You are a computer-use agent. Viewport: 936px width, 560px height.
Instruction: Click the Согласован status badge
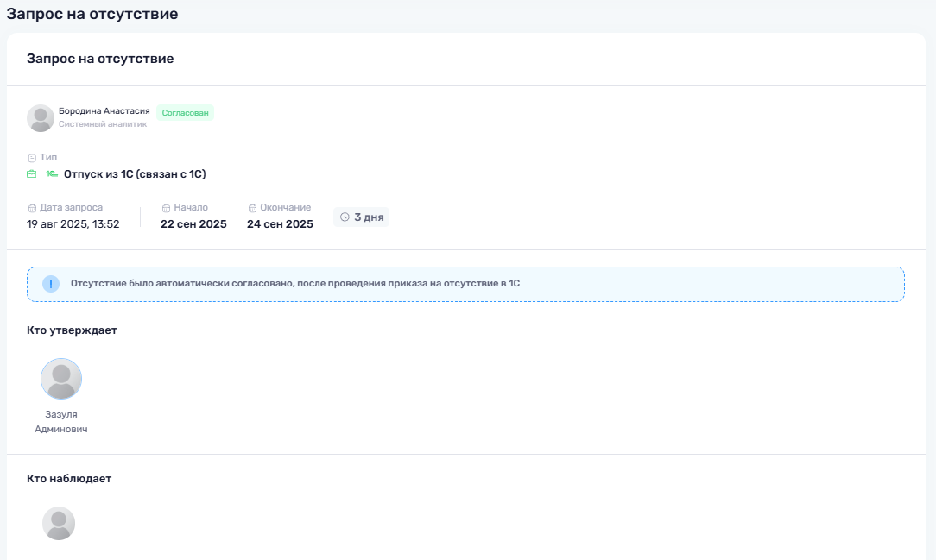click(185, 113)
